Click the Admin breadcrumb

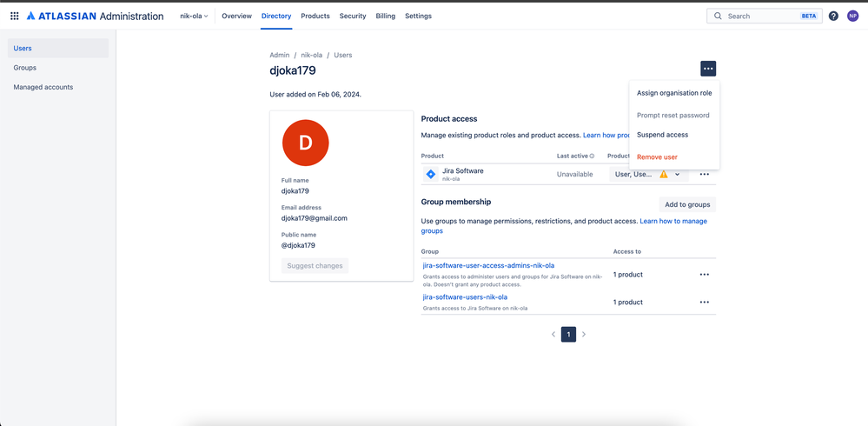(280, 55)
